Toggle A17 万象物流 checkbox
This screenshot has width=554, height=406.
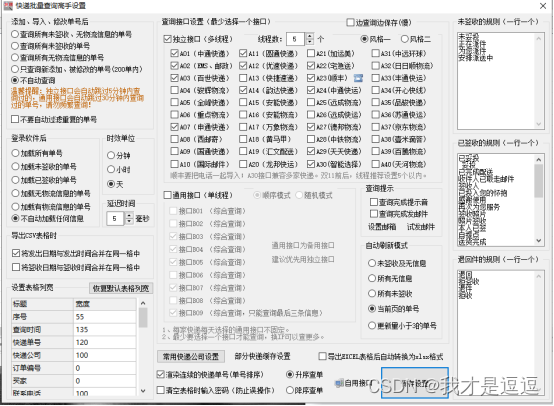click(243, 127)
